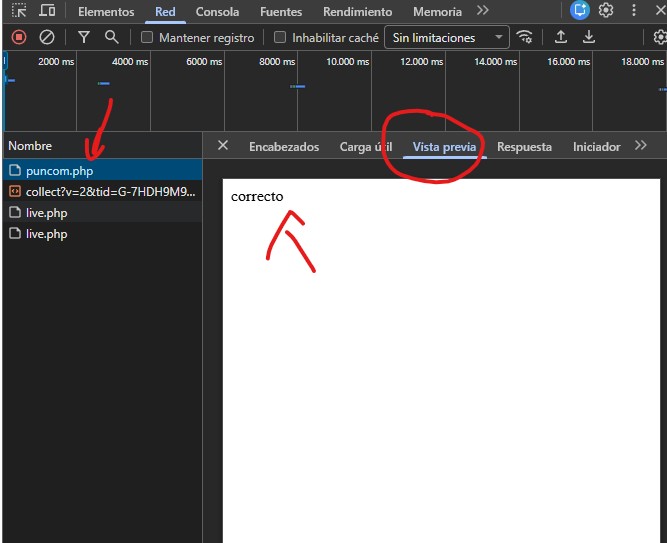
Task: Open the Sin limitaciones throttling dropdown
Action: coord(447,38)
